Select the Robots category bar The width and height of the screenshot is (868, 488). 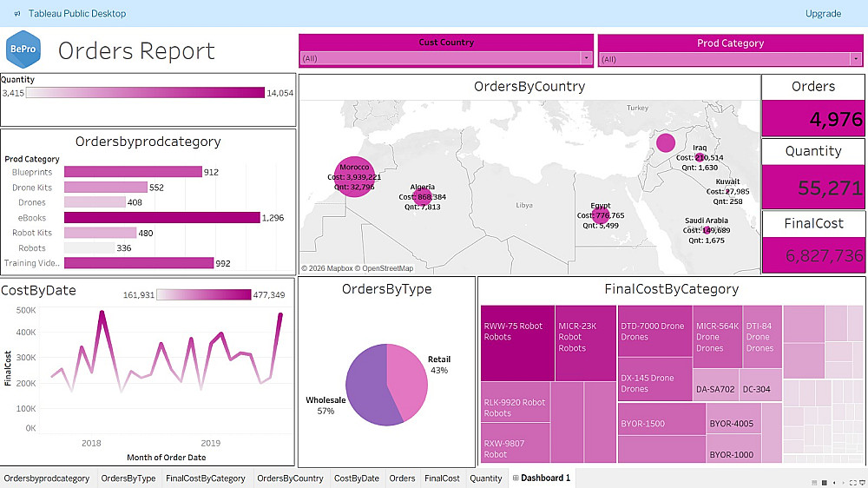89,248
